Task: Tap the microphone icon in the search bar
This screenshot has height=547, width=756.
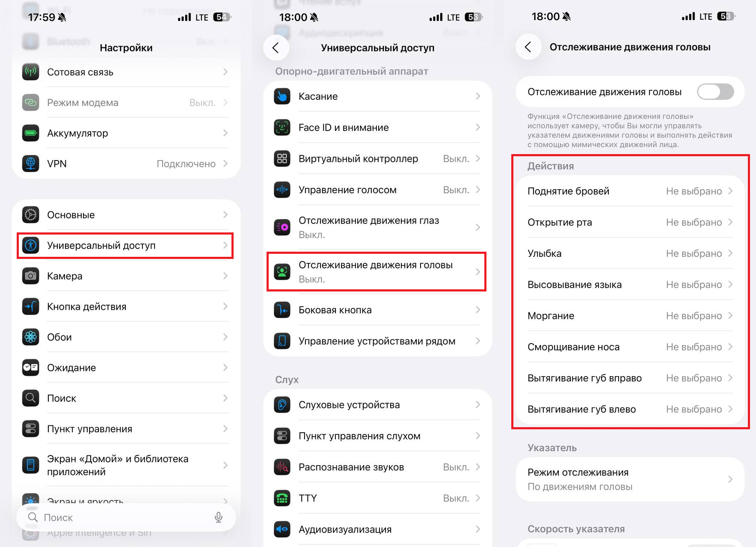Action: point(219,517)
